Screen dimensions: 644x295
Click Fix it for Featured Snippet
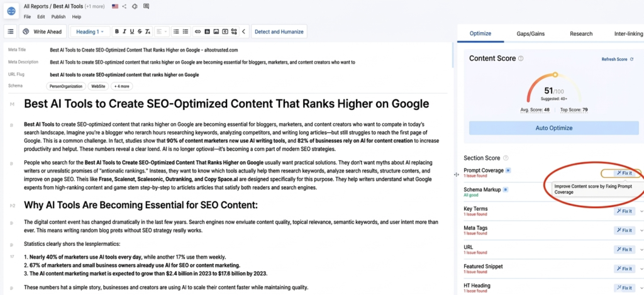point(625,269)
